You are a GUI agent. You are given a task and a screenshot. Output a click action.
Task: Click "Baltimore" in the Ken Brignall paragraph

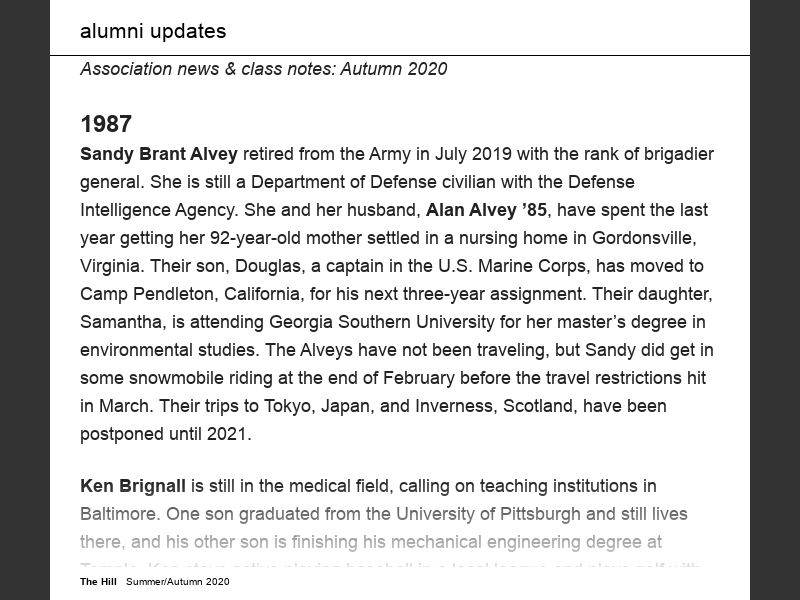(x=118, y=514)
